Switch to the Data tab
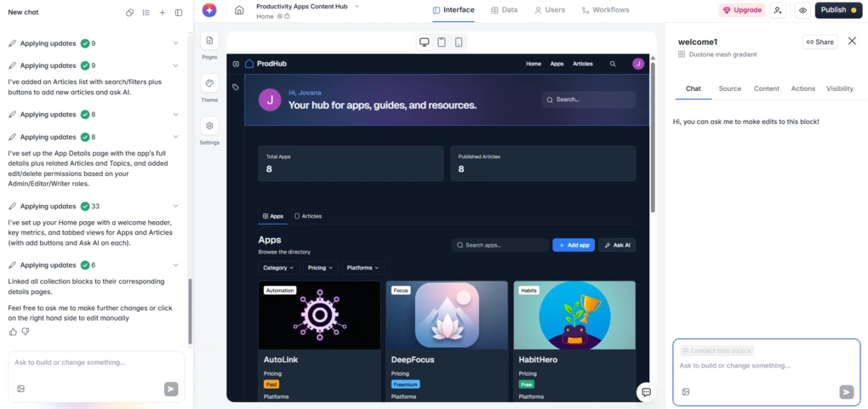This screenshot has height=409, width=868. pos(505,10)
